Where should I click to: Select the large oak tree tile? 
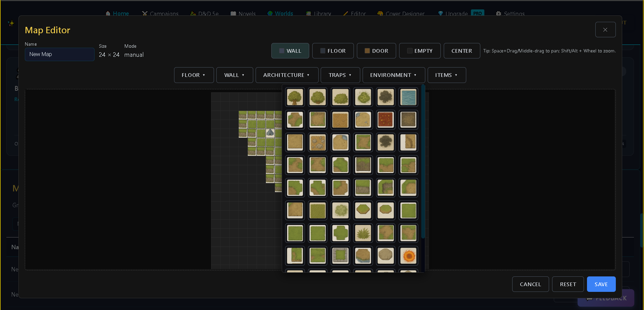coord(295,97)
